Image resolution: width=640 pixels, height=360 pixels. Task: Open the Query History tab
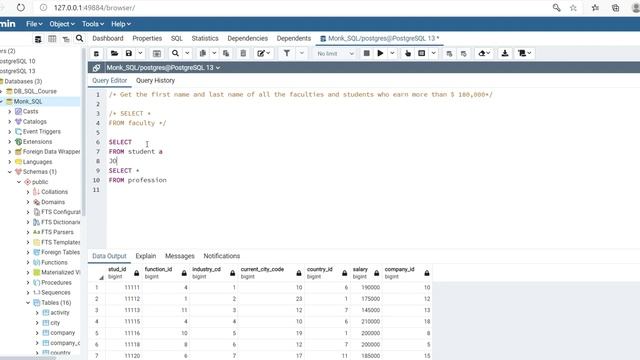(155, 80)
